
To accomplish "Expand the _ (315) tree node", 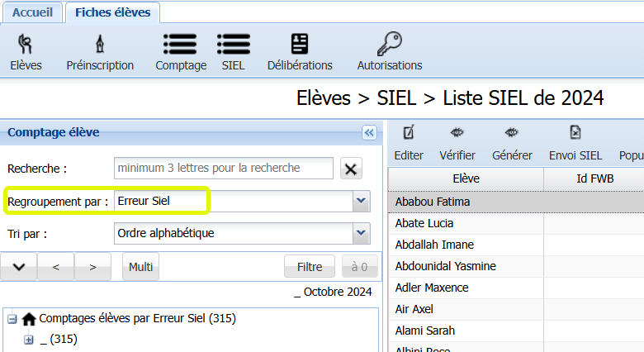I will (x=29, y=339).
